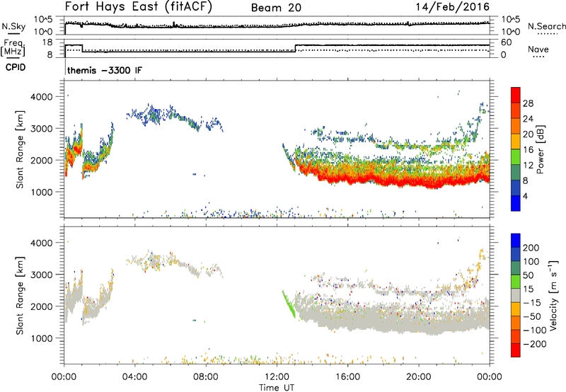Click the green streak in velocity panel near 12:30

click(x=289, y=304)
